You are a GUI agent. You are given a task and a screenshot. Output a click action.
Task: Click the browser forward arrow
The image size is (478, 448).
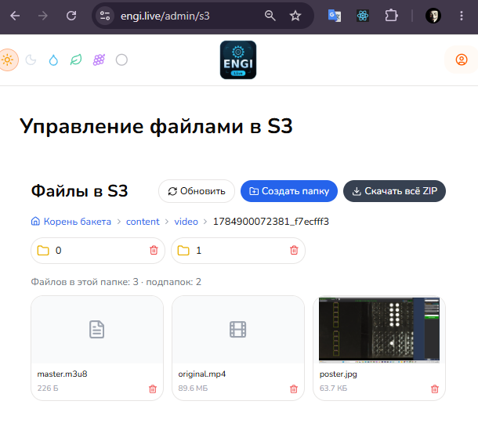43,16
